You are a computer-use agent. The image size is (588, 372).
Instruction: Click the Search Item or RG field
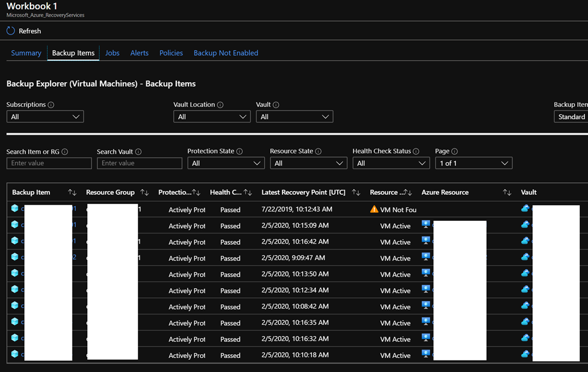pyautogui.click(x=49, y=163)
